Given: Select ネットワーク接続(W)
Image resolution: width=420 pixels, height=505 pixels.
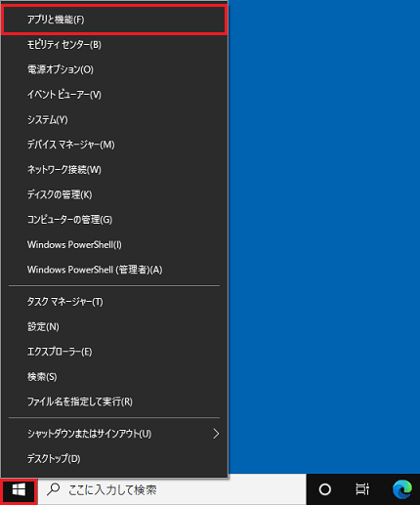Looking at the screenshot, I should point(114,170).
